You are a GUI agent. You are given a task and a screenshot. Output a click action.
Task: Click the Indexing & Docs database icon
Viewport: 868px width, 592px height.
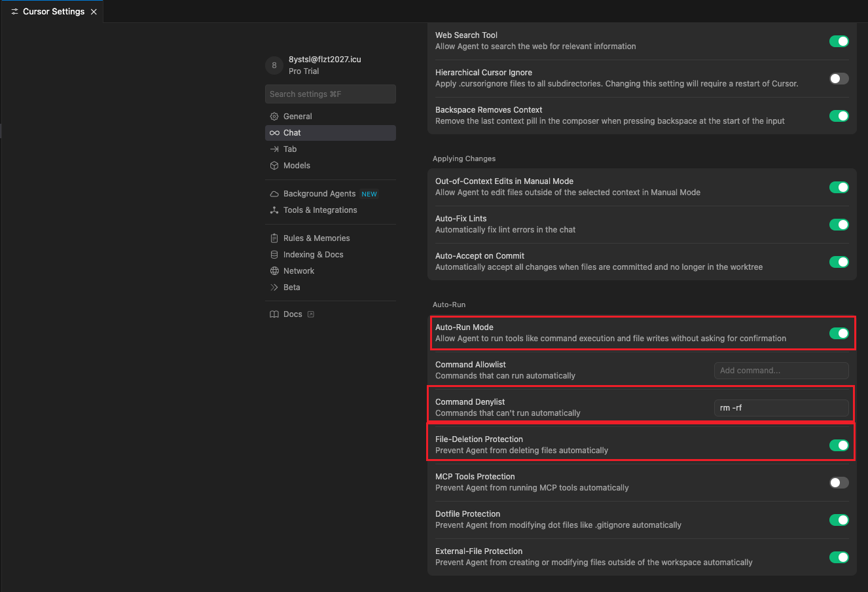[274, 255]
